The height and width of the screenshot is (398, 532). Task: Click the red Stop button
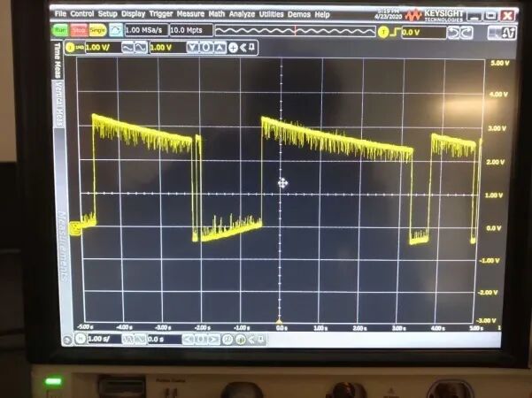(x=79, y=30)
